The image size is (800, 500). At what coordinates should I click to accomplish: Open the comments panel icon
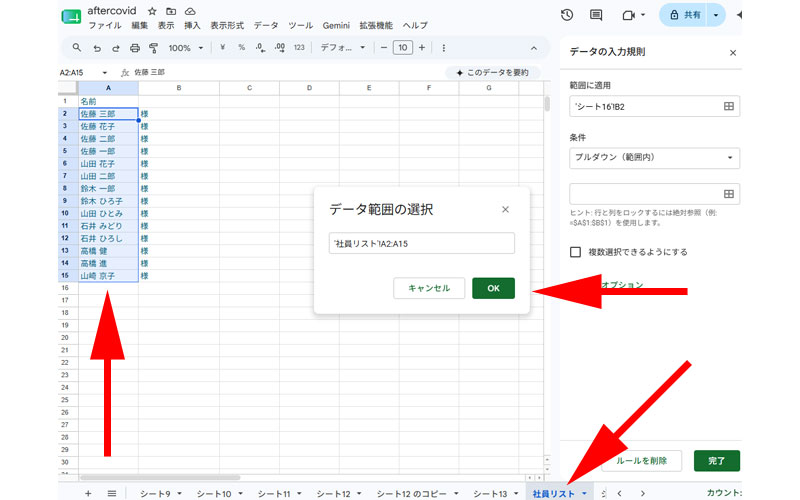point(596,15)
